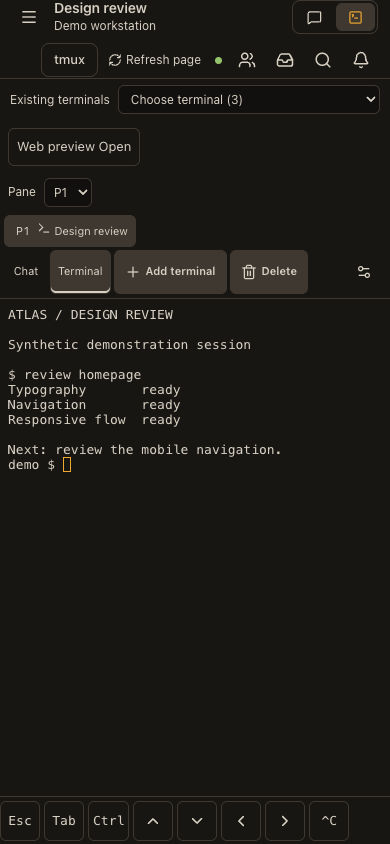Click the "Typography ready" row

[x=94, y=390]
